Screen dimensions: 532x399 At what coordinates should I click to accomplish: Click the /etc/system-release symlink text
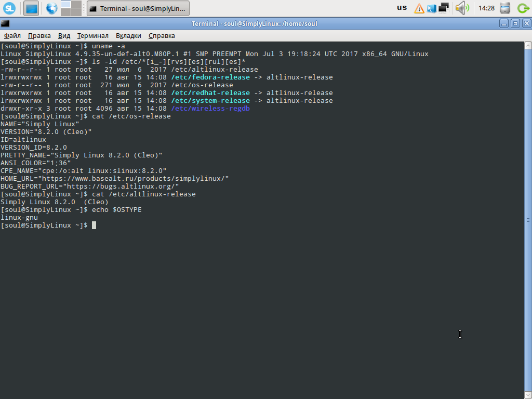(210, 100)
